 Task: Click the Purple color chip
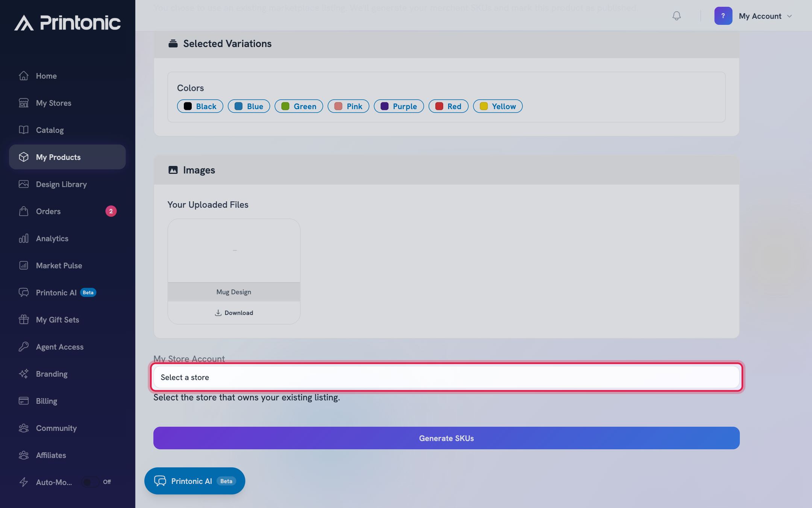399,106
